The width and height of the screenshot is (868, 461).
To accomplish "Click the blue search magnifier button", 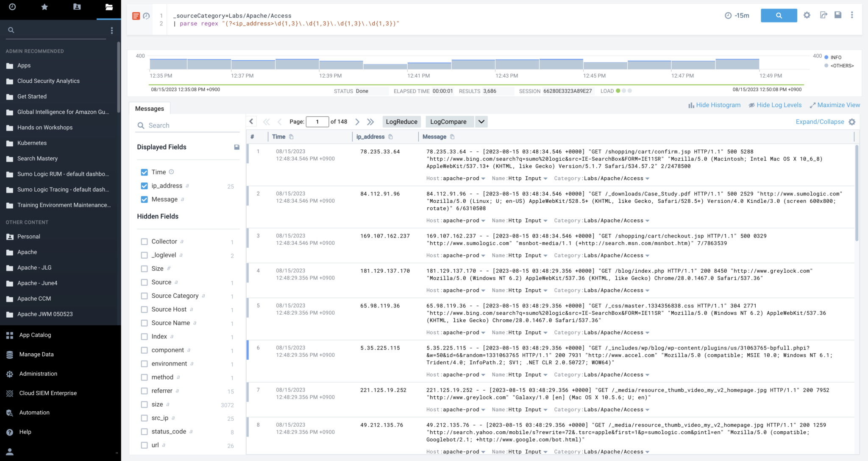I will 778,15.
